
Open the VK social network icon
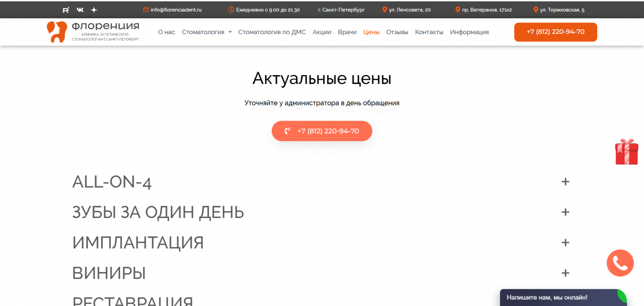click(x=80, y=10)
